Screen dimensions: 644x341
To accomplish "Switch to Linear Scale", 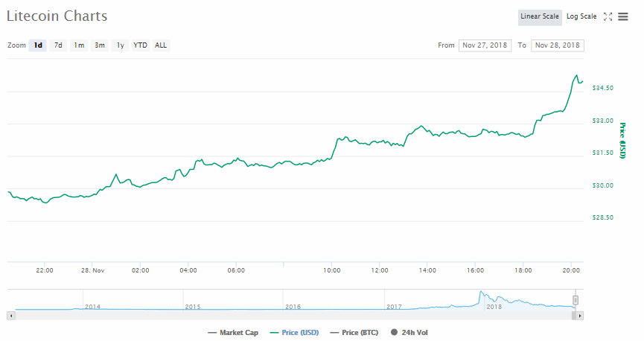I will point(540,17).
